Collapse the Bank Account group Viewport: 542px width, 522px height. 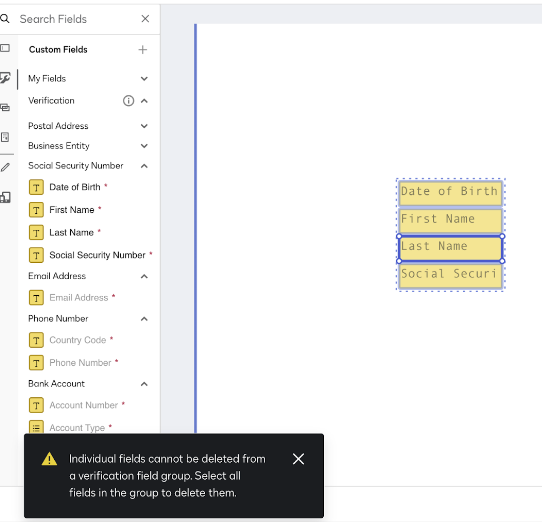pyautogui.click(x=144, y=384)
